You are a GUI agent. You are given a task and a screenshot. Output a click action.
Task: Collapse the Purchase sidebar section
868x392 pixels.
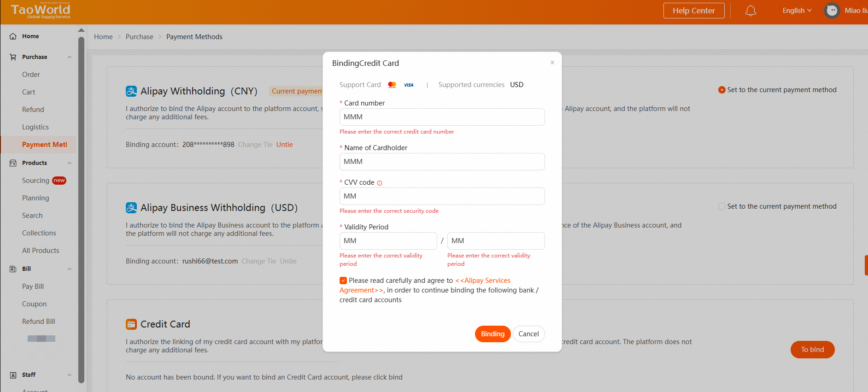click(70, 57)
